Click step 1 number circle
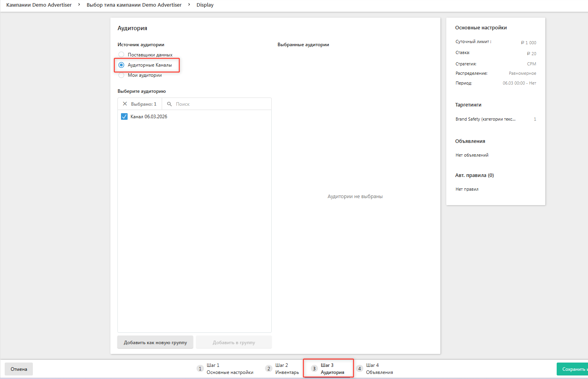The image size is (588, 379). point(200,369)
